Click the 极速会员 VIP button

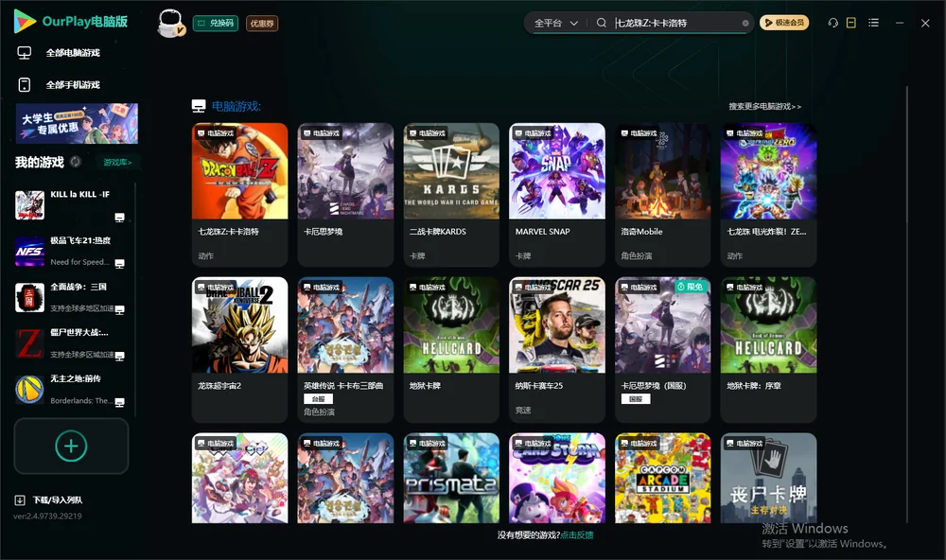(x=784, y=23)
